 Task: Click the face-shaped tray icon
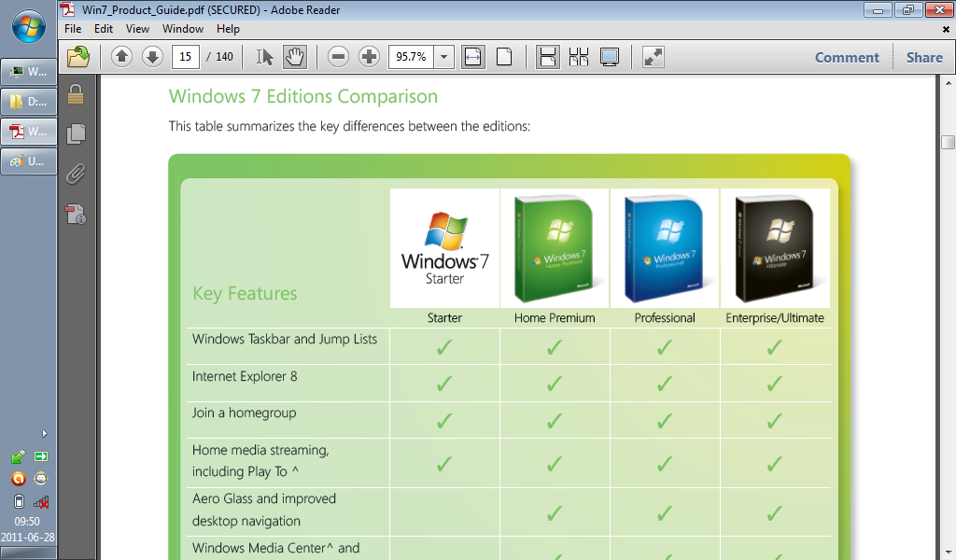click(x=41, y=479)
